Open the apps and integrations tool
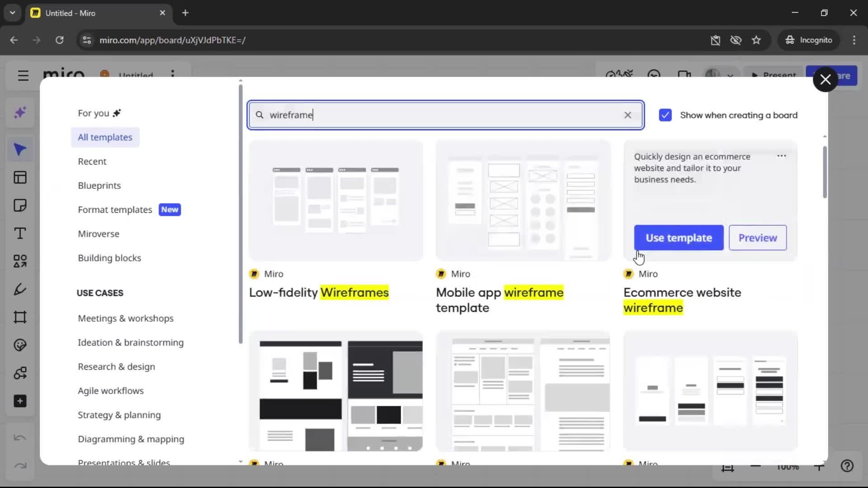Image resolution: width=868 pixels, height=488 pixels. [20, 373]
